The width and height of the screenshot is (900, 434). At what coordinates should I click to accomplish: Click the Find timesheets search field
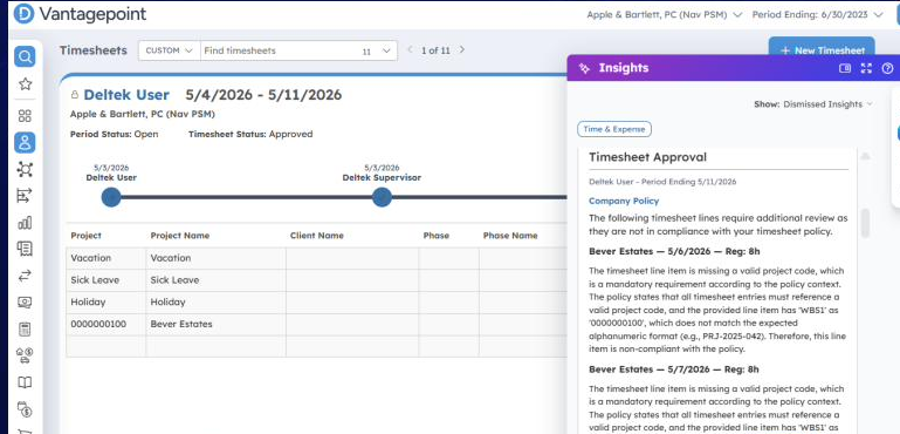pos(280,51)
